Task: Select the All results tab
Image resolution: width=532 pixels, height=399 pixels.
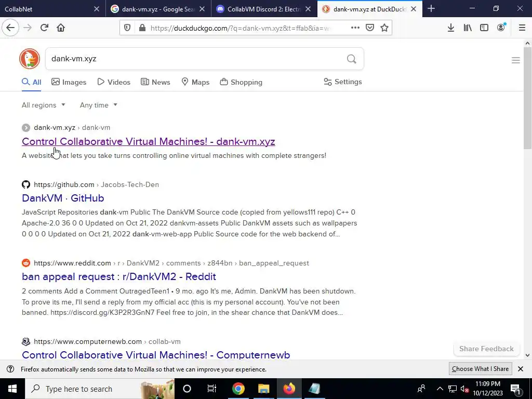Action: pos(32,82)
